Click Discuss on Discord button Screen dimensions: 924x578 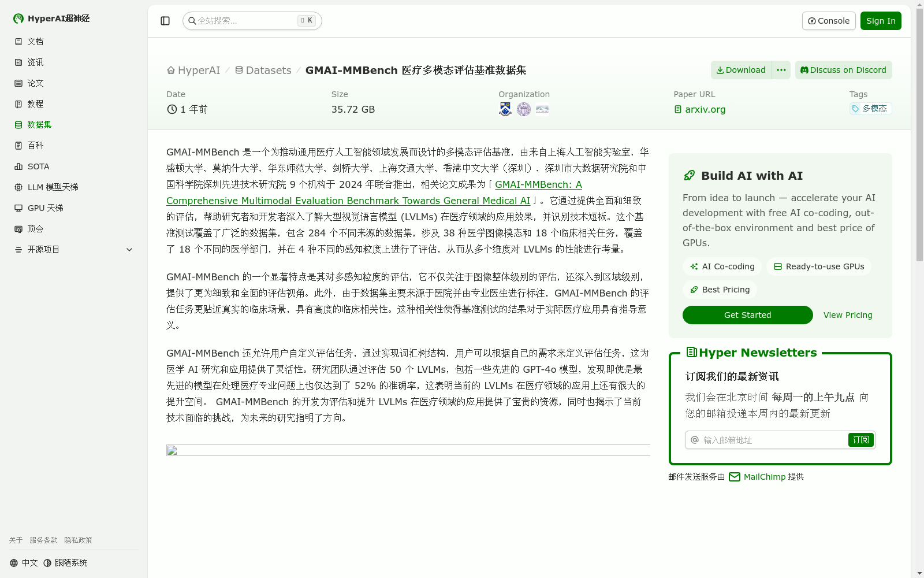[844, 70]
